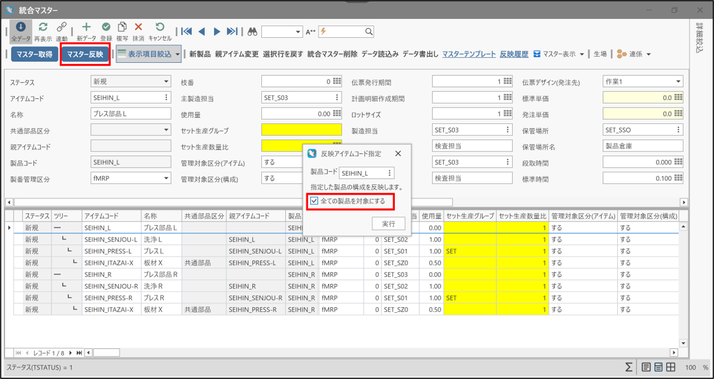This screenshot has width=714, height=379.
Task: Delete record with 抹消 red X icon
Action: point(138,27)
